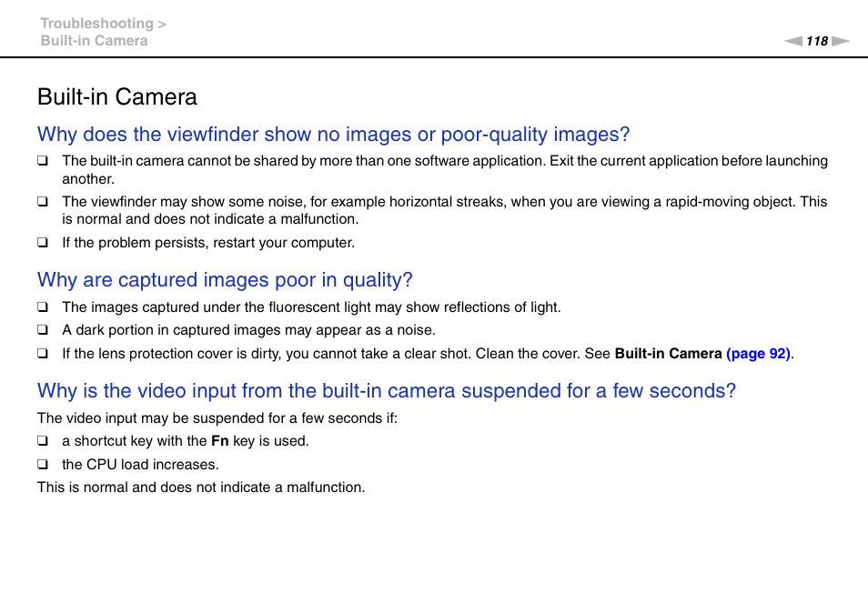The width and height of the screenshot is (868, 613).
Task: Click the Built-in Camera page title
Action: (x=116, y=96)
